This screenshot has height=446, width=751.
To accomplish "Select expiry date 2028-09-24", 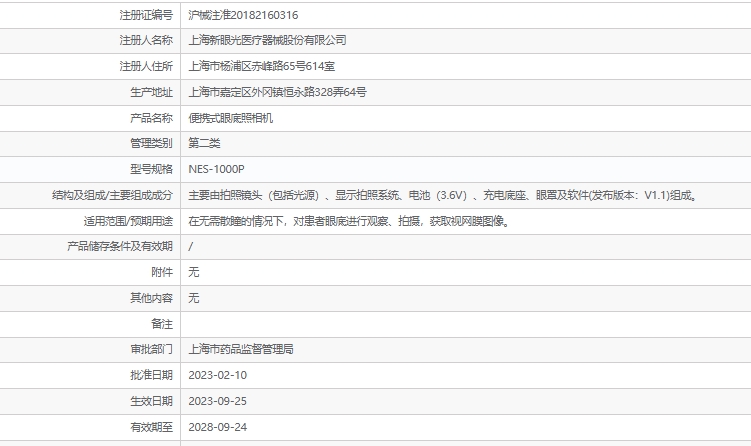I will click(x=217, y=427).
